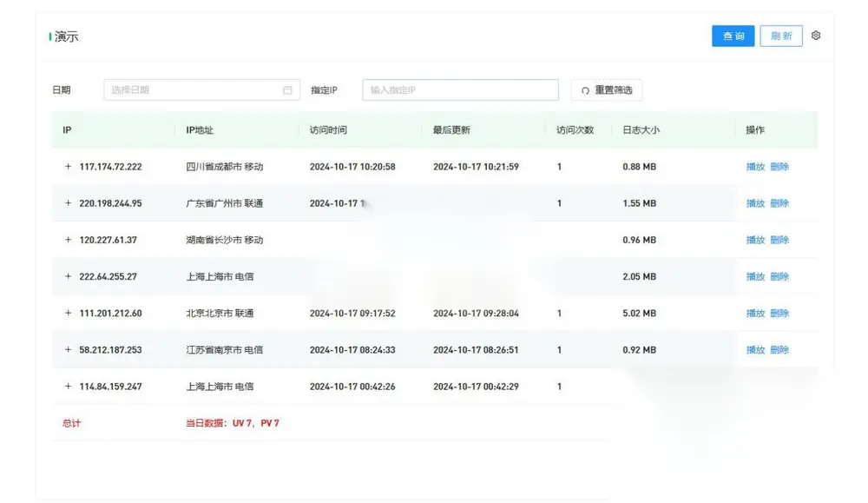Screen dimensions: 868x503
Task: Click visit time 2024-10-17 09:17:52
Action: pos(352,313)
